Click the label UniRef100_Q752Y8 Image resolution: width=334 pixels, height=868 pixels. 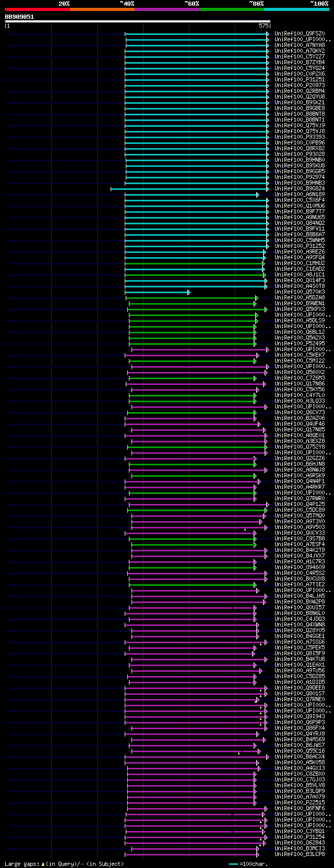coord(300,447)
